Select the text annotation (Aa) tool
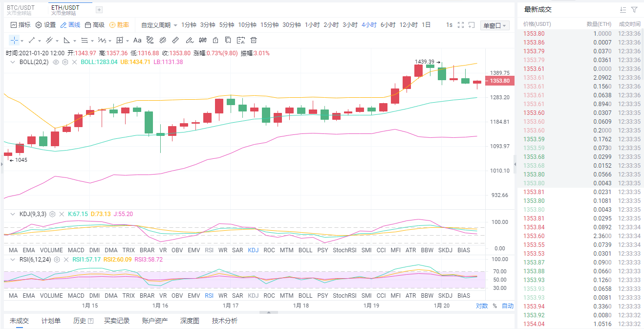This screenshot has height=329, width=644. coord(137,40)
